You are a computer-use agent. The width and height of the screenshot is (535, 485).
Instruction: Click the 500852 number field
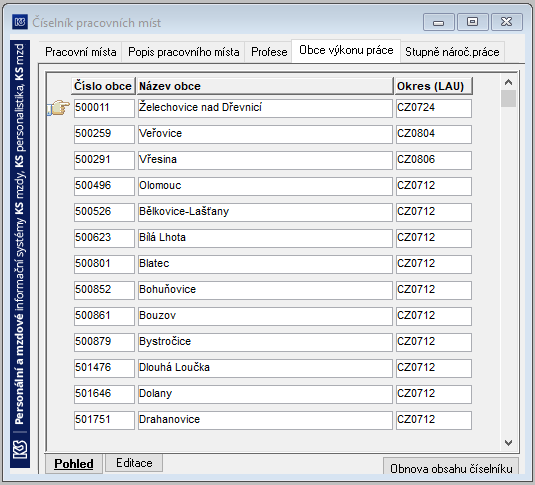coord(104,290)
